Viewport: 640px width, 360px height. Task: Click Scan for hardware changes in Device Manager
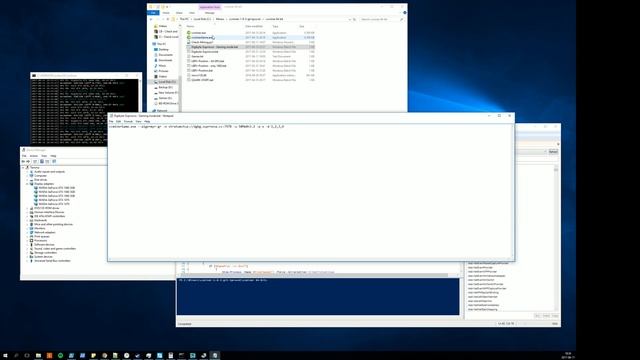[x=54, y=162]
